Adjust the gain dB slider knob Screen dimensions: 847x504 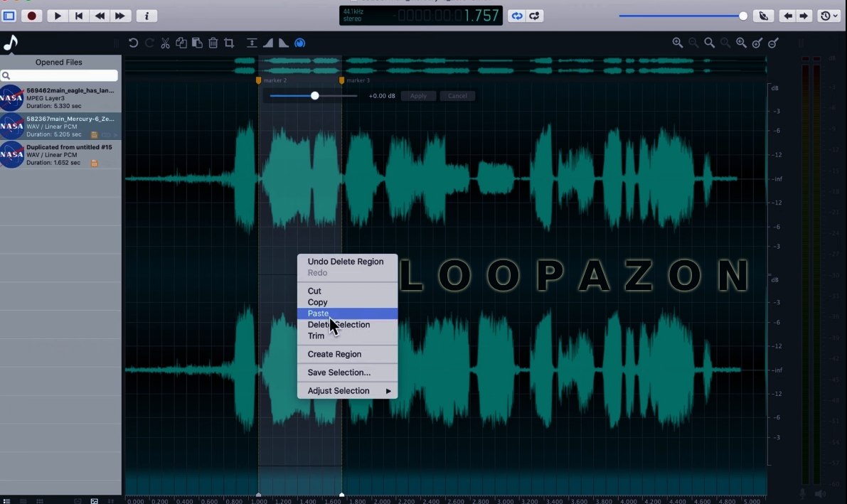pyautogui.click(x=314, y=96)
